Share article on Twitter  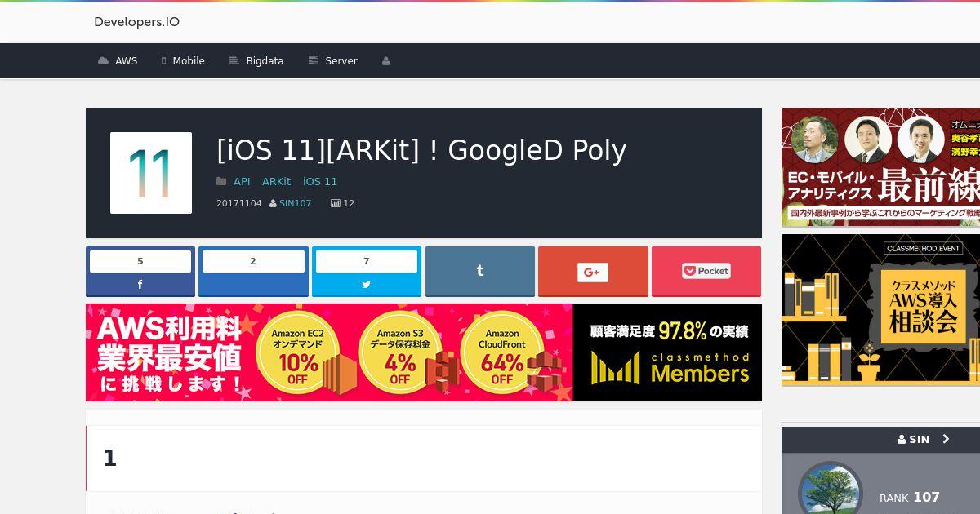click(367, 271)
